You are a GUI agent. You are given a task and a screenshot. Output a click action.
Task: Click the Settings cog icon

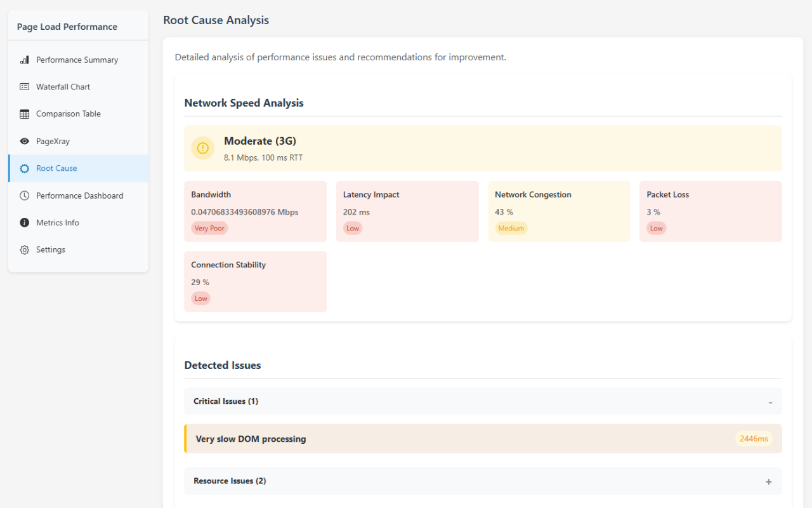[x=25, y=250]
